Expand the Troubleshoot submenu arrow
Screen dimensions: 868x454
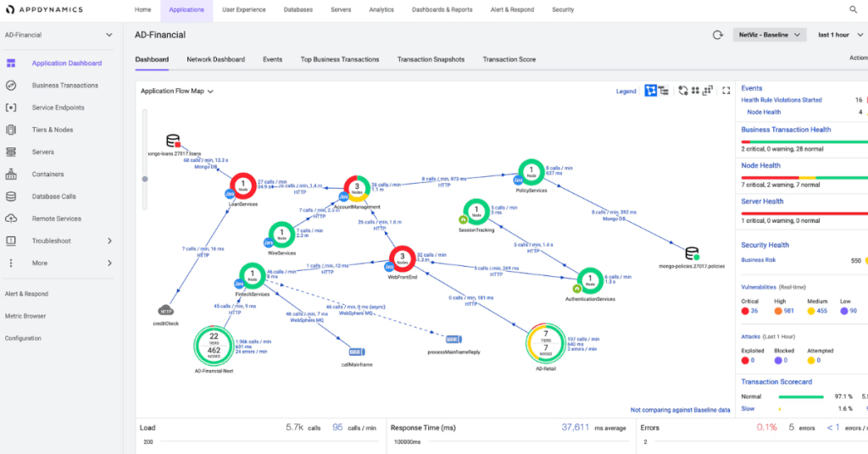coord(109,241)
